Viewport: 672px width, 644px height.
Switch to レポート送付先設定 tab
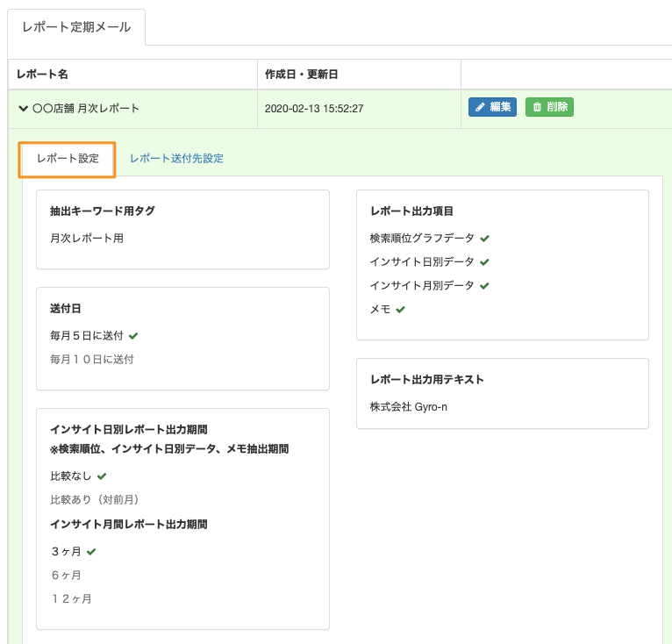(x=176, y=159)
